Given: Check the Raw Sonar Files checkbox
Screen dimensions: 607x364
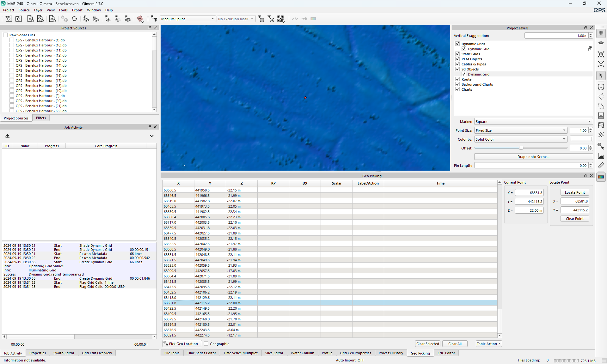Looking at the screenshot, I should click(5, 35).
